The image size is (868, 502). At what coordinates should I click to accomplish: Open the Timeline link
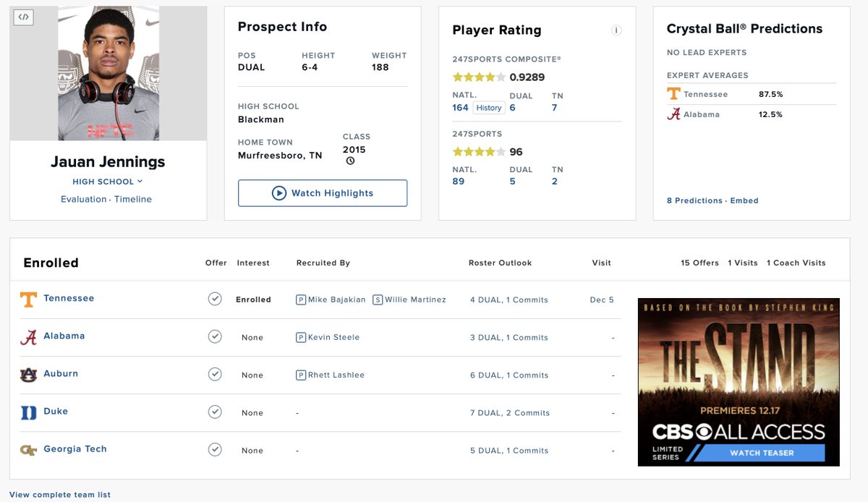[x=133, y=199]
